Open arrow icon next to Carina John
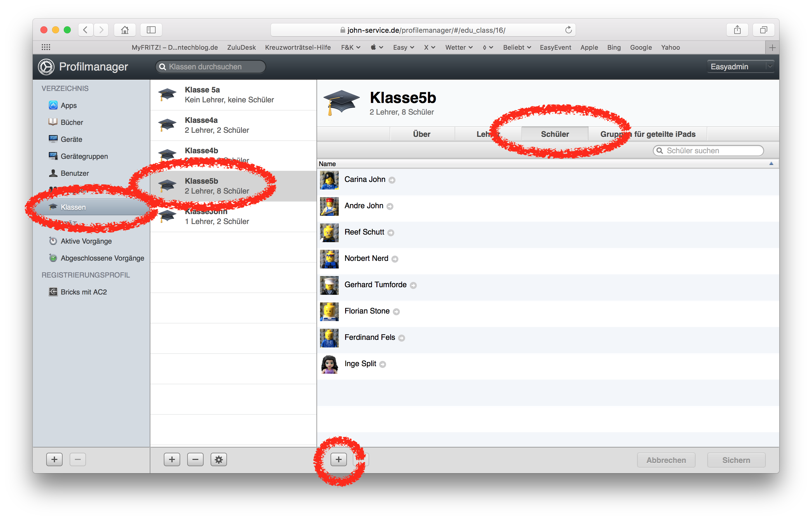The width and height of the screenshot is (812, 520). 392,180
